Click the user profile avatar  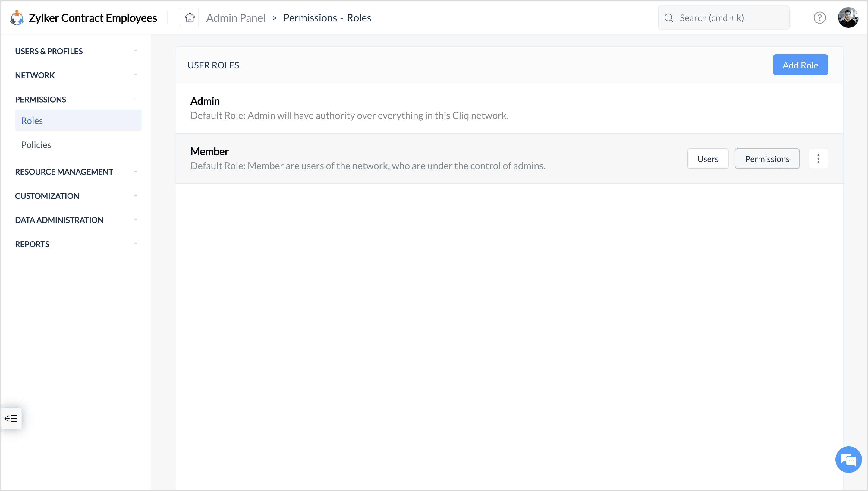point(848,17)
